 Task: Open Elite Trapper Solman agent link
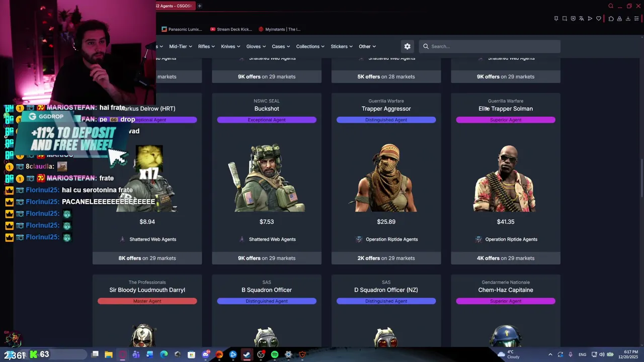(x=506, y=109)
